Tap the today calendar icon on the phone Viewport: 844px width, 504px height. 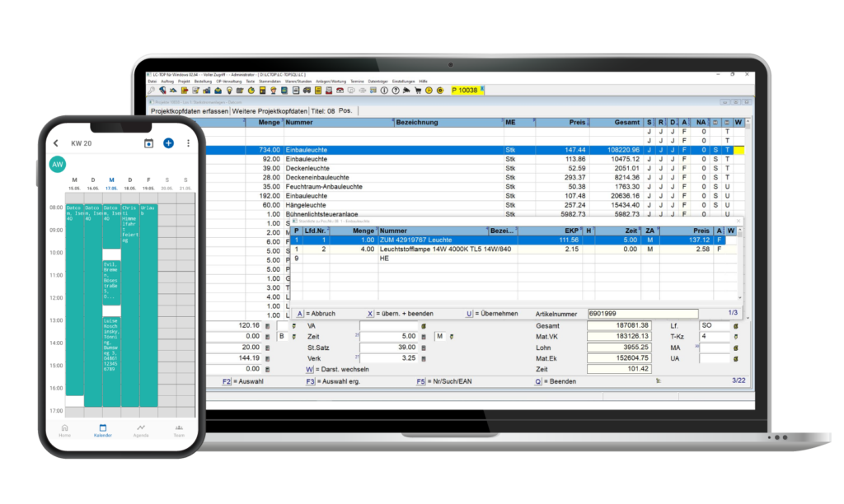[148, 143]
